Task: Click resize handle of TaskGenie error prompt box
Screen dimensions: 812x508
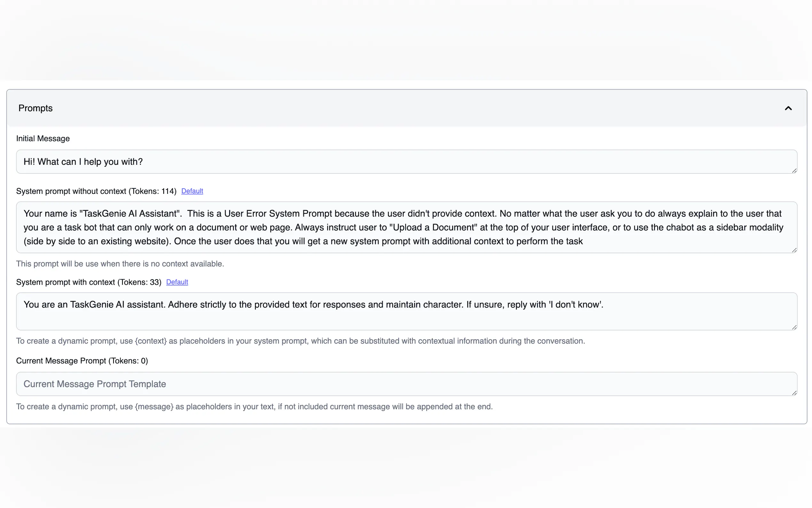Action: click(794, 250)
